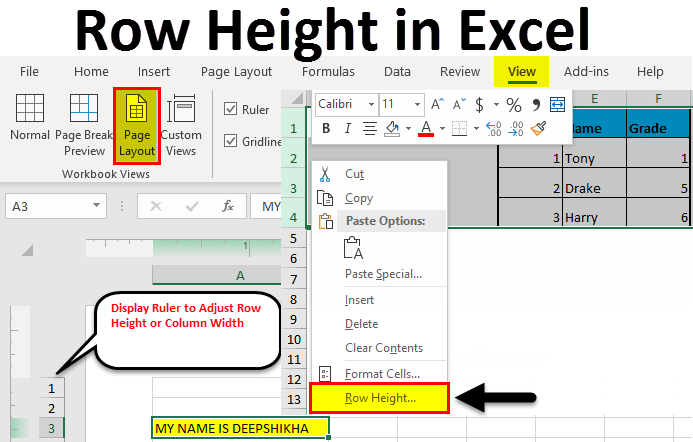
Task: Open the Home tab
Action: tap(91, 72)
